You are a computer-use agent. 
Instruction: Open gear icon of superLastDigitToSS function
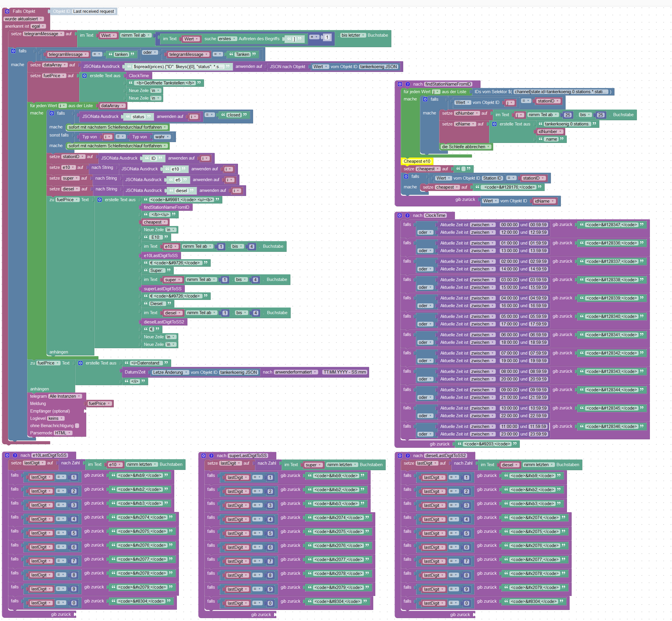click(204, 456)
